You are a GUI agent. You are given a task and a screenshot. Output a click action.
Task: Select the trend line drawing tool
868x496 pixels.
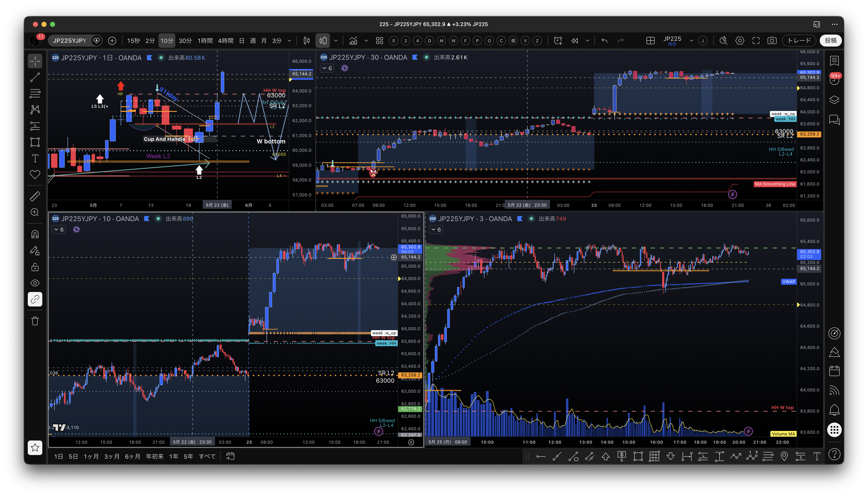(x=35, y=77)
